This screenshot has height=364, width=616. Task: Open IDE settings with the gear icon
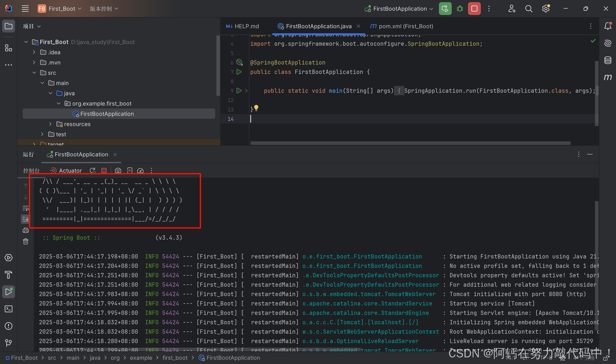tap(546, 8)
